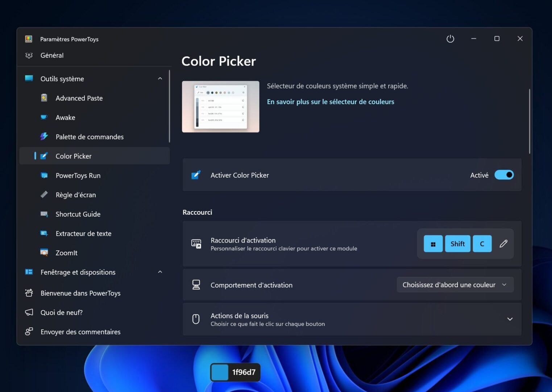Open the Comportement d'activation dropdown

pos(455,285)
